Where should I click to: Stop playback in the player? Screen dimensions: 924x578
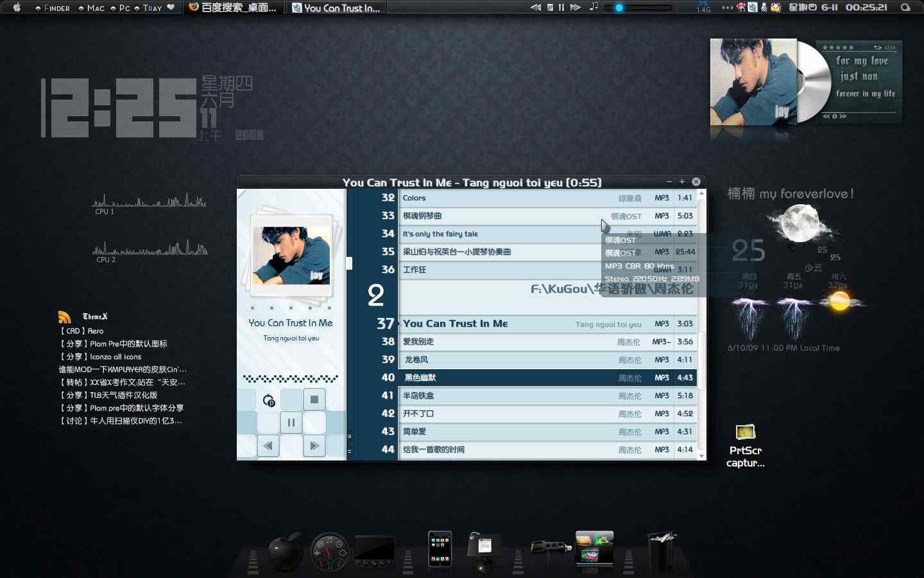point(314,399)
